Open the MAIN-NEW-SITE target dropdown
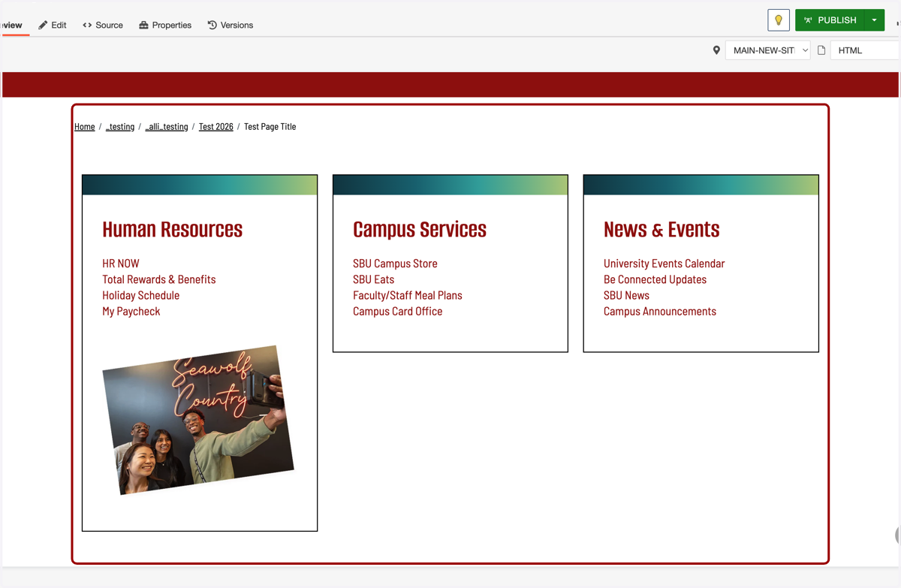The height and width of the screenshot is (588, 901). (767, 50)
